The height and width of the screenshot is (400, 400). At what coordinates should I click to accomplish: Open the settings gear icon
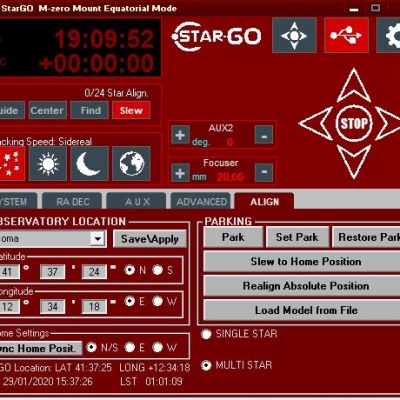point(389,35)
